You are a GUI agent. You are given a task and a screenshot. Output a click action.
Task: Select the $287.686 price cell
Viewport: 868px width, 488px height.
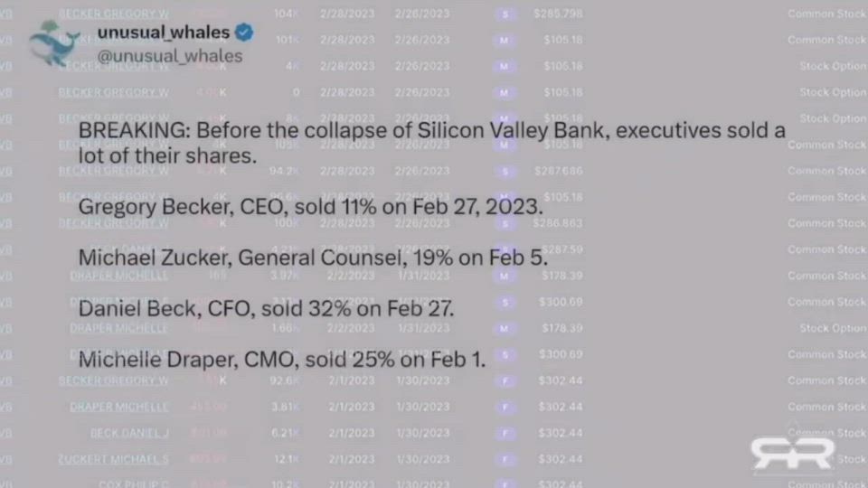point(558,171)
